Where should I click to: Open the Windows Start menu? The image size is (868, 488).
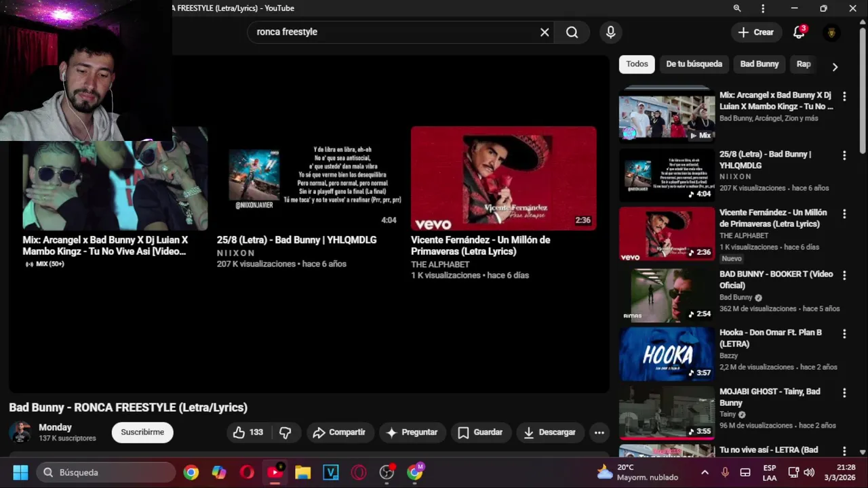20,472
